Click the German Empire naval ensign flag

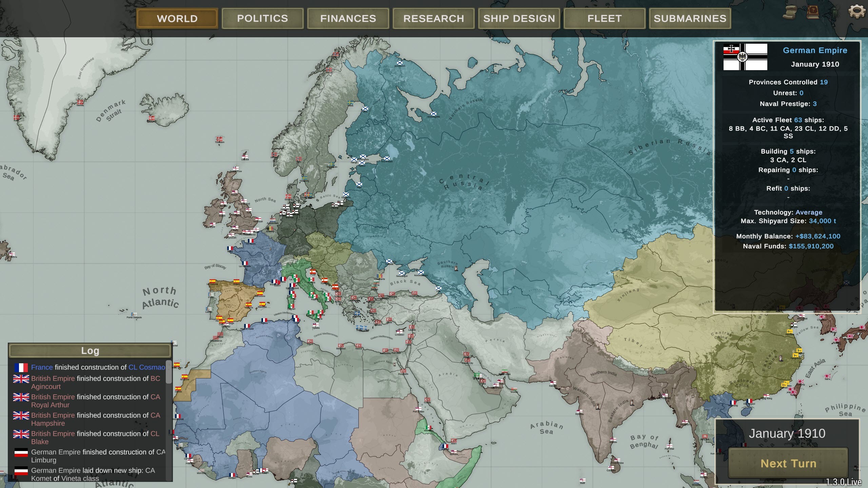tap(745, 57)
